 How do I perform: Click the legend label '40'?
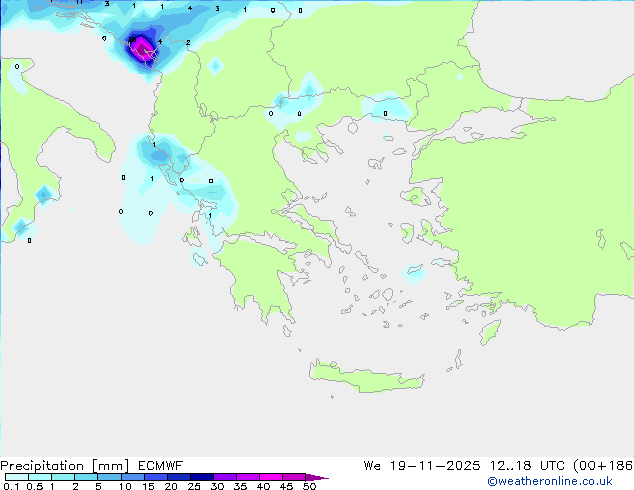coord(263,486)
